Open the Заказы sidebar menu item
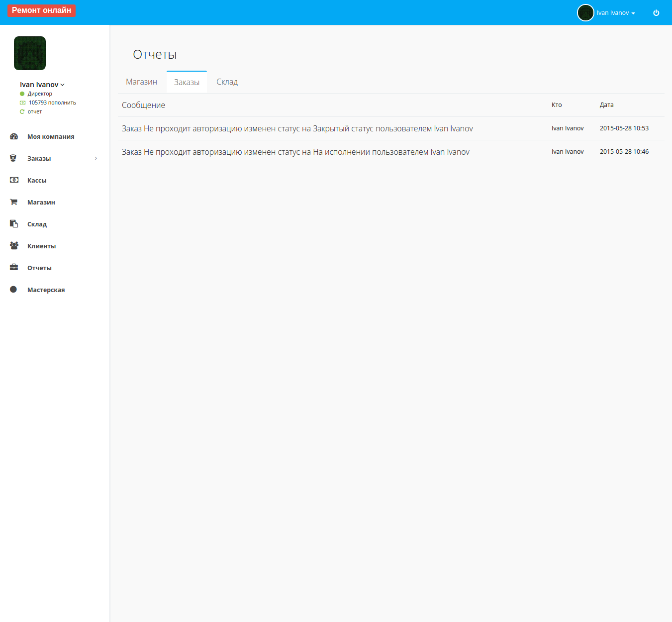The height and width of the screenshot is (622, 672). click(39, 159)
